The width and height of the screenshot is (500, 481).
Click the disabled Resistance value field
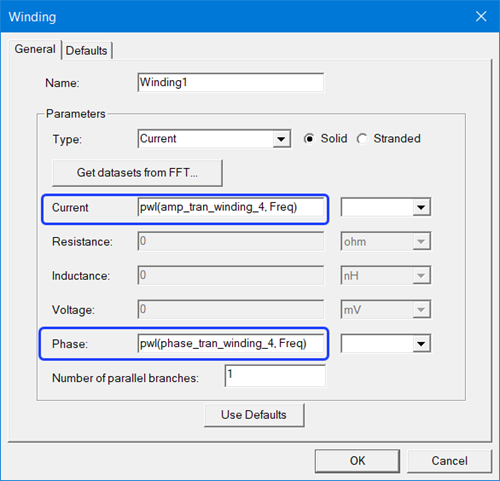pos(230,241)
